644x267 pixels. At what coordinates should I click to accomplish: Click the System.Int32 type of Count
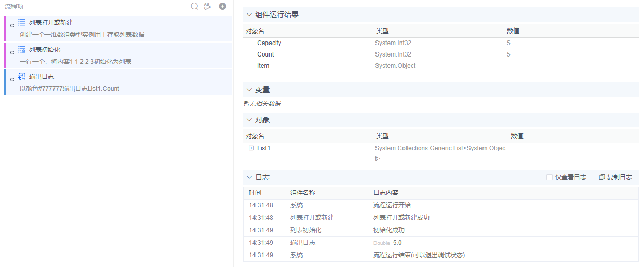(393, 54)
